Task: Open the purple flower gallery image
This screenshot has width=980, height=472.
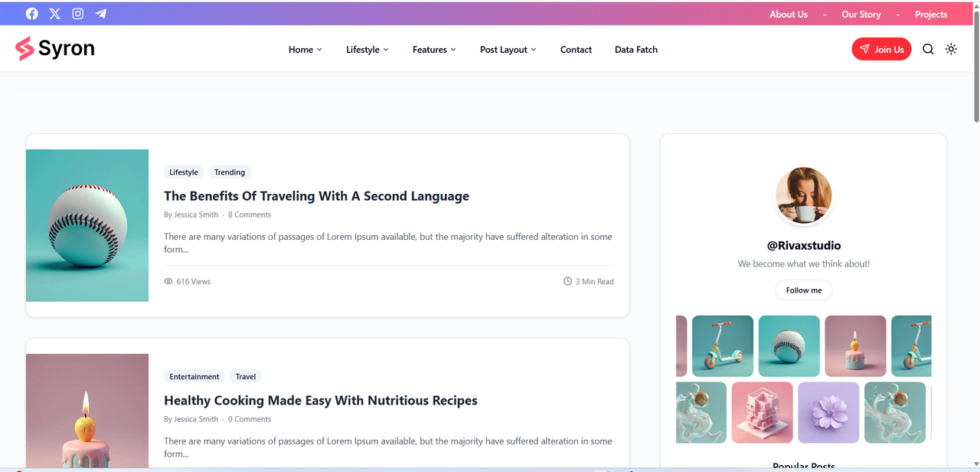Action: pos(828,413)
